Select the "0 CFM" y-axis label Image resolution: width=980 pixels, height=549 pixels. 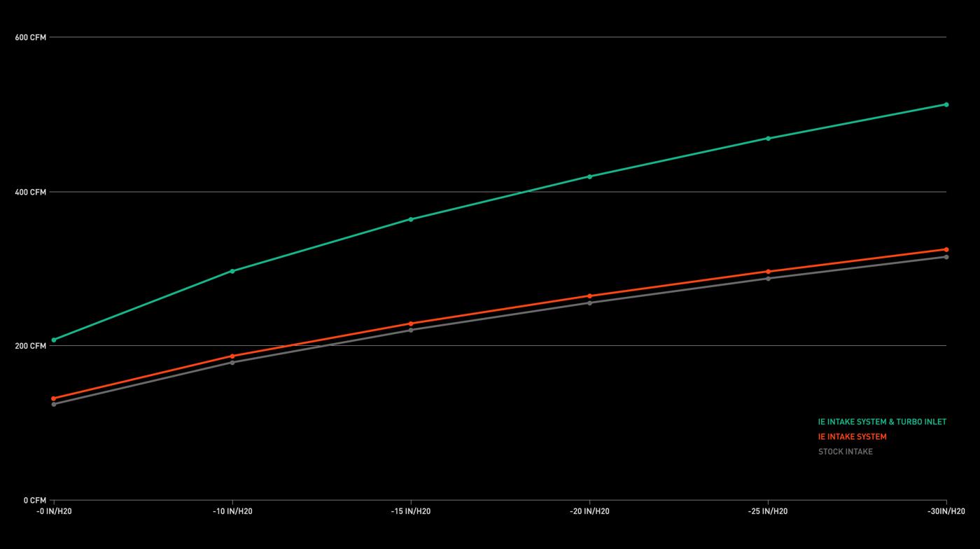pyautogui.click(x=35, y=500)
